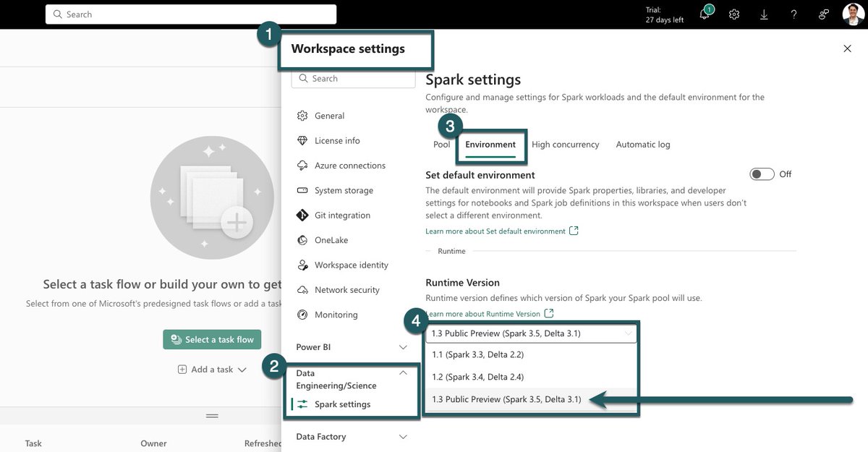This screenshot has height=452, width=868.
Task: Click the System storage icon
Action: (302, 190)
